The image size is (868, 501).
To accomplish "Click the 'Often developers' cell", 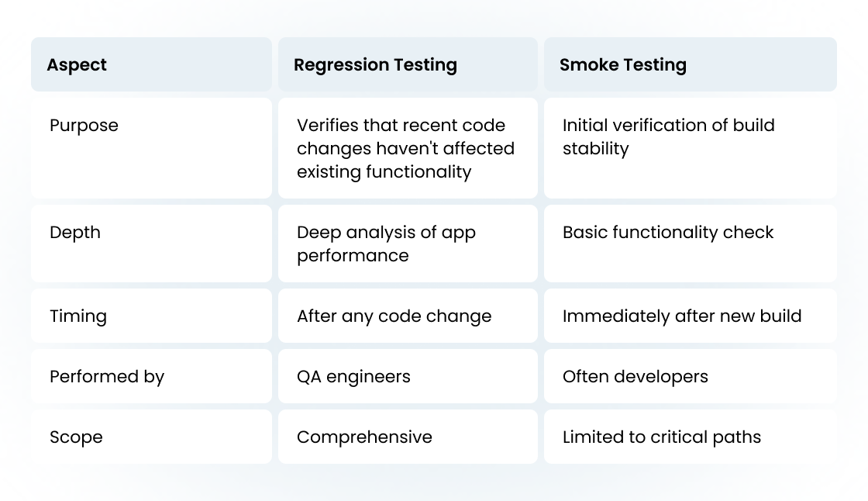I will 691,375.
